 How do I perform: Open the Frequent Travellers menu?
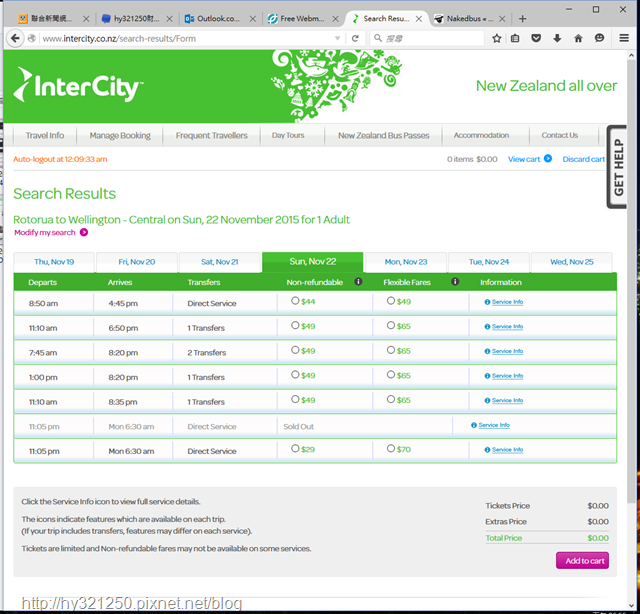pos(211,136)
